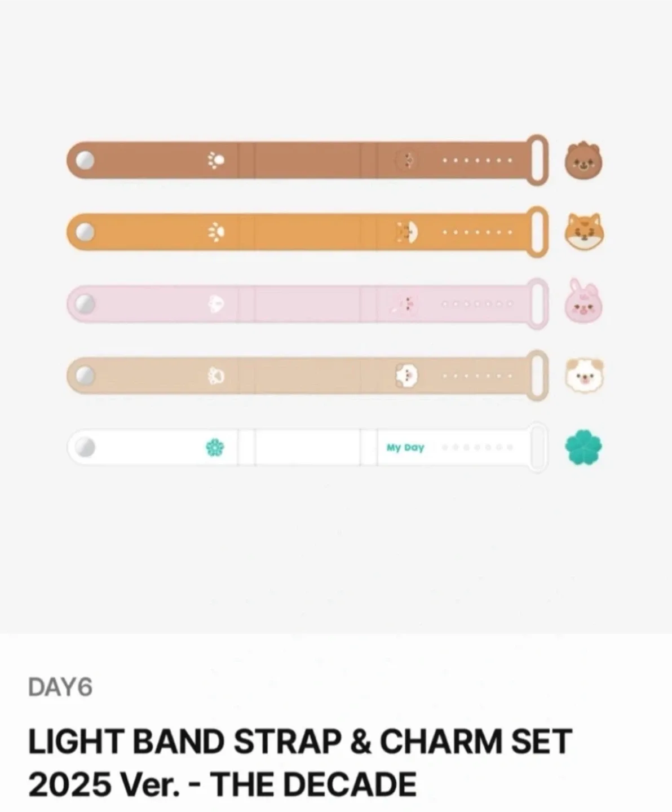Click the paw print on orange strap

(216, 231)
